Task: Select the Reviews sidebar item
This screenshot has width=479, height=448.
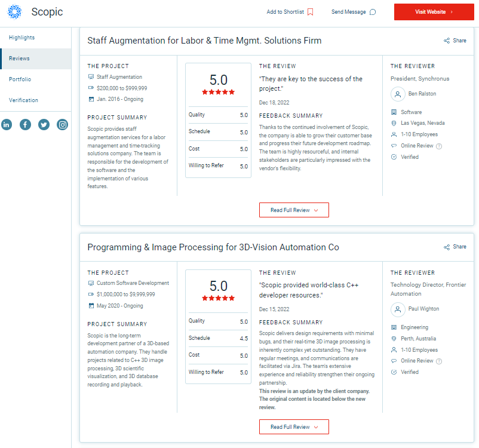Action: [36, 59]
